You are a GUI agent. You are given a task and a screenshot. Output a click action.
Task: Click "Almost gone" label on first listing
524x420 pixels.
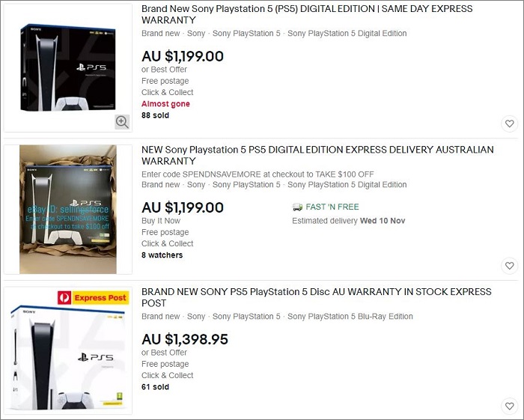[x=166, y=104]
